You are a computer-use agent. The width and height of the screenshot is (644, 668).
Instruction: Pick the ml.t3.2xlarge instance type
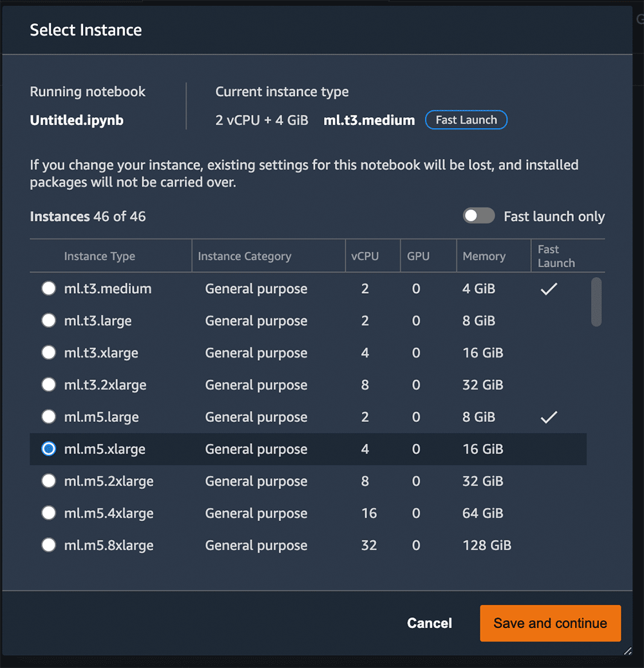(48, 385)
